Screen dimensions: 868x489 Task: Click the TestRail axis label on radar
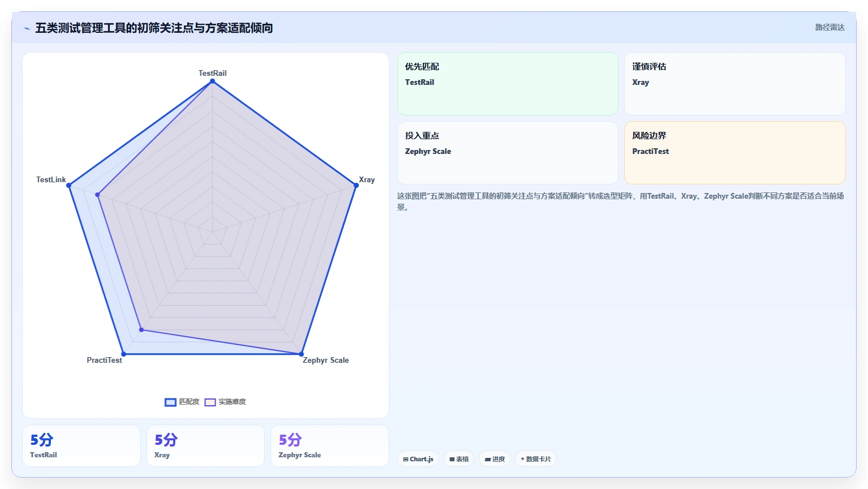pos(212,73)
